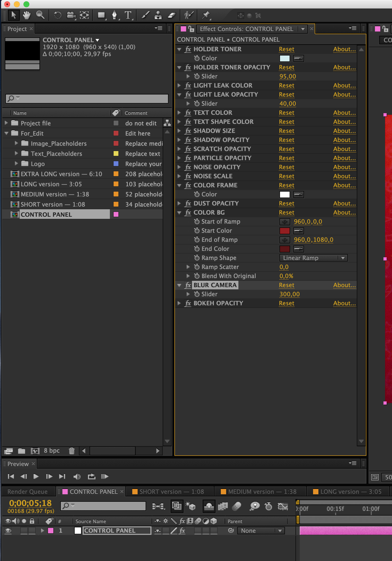The width and height of the screenshot is (392, 561).
Task: Reset the COLOR BG effect
Action: pos(286,212)
